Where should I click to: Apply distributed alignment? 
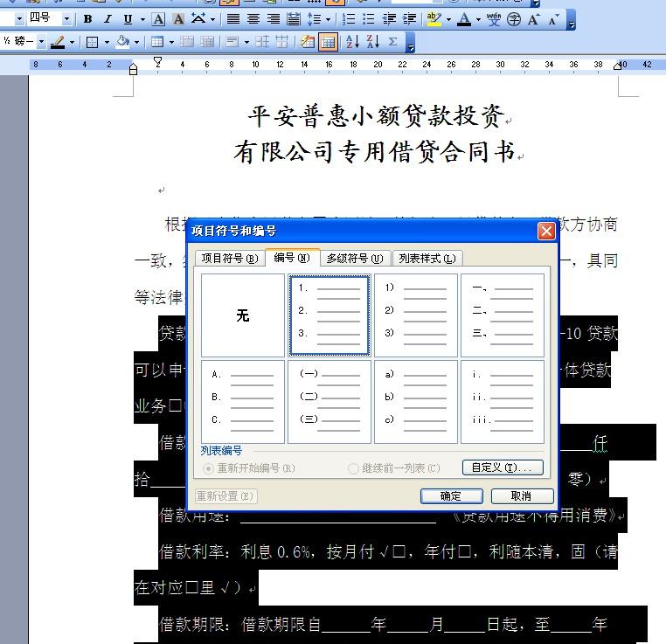(294, 19)
